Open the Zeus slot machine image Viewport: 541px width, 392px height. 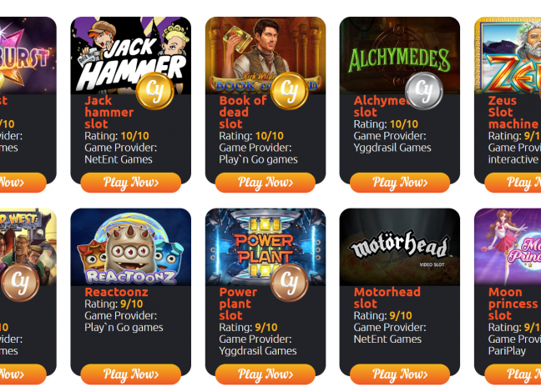508,56
